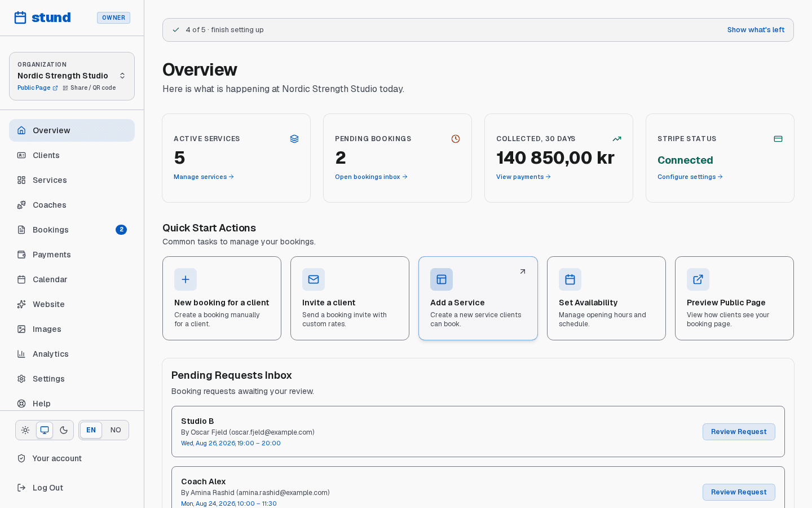Click Configure settings link

point(690,177)
